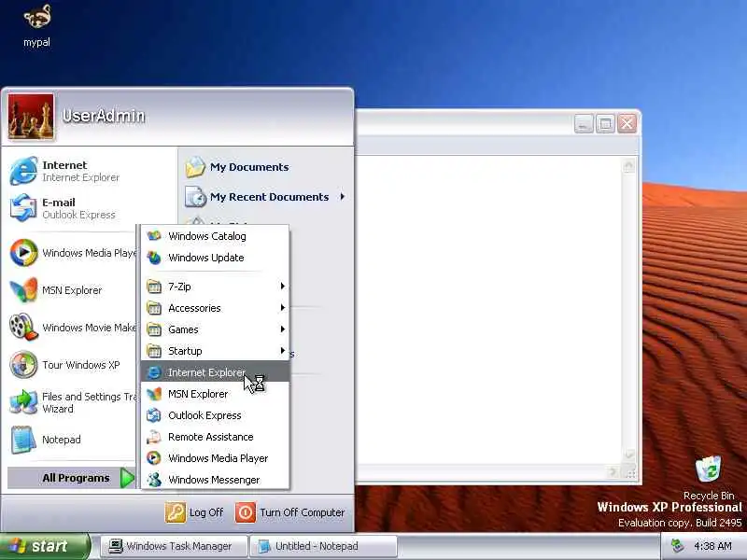Click the Tour Windows XP text label
The height and width of the screenshot is (560, 747).
coord(81,365)
